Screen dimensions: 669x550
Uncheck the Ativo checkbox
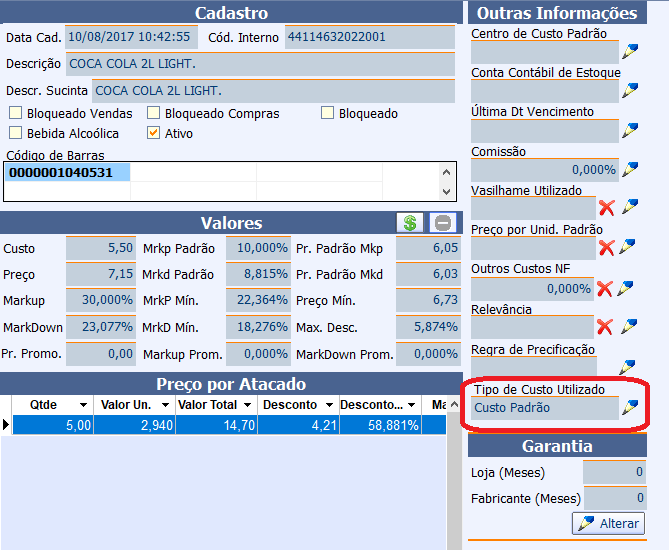point(153,133)
